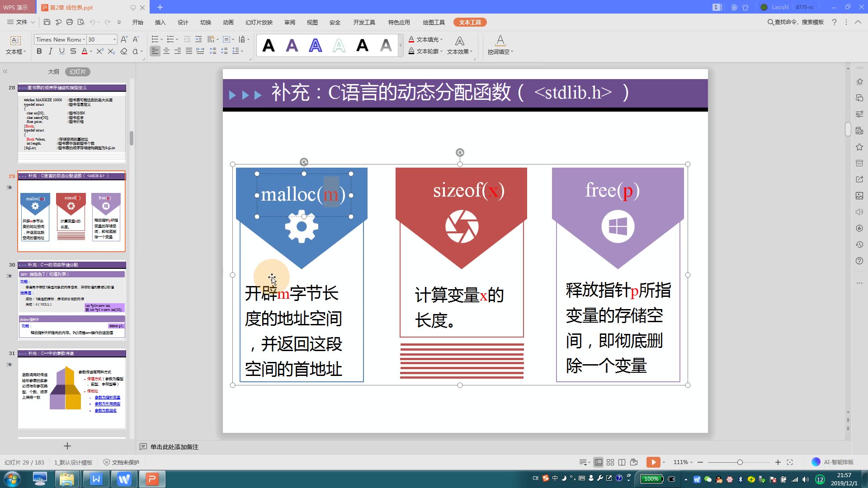Click the rotate handle above malloc text box

304,162
